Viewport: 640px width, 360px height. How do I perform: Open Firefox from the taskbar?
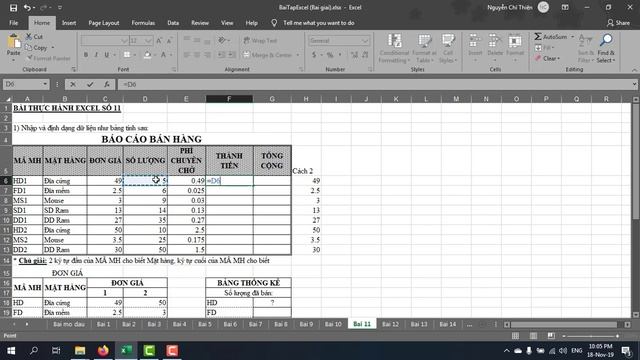(103, 351)
